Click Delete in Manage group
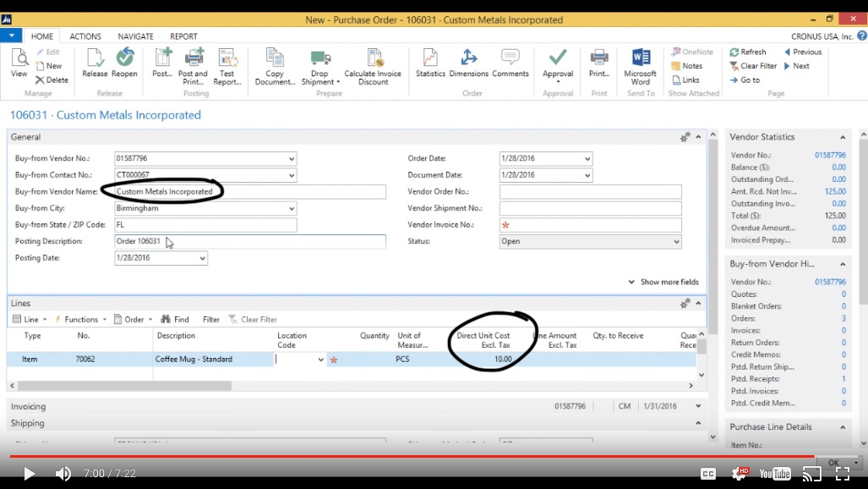Viewport: 868px width, 489px height. pos(52,80)
